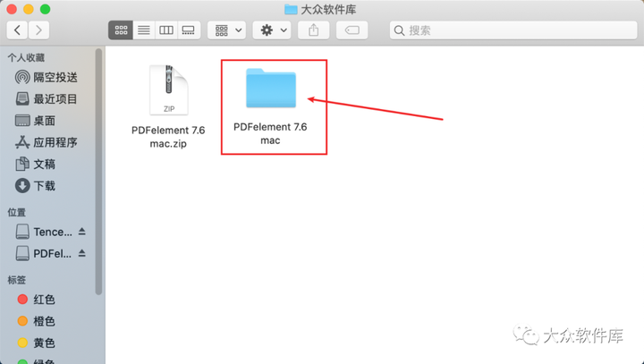This screenshot has height=364, width=644.
Task: Eject the Tence... volume
Action: 81,232
